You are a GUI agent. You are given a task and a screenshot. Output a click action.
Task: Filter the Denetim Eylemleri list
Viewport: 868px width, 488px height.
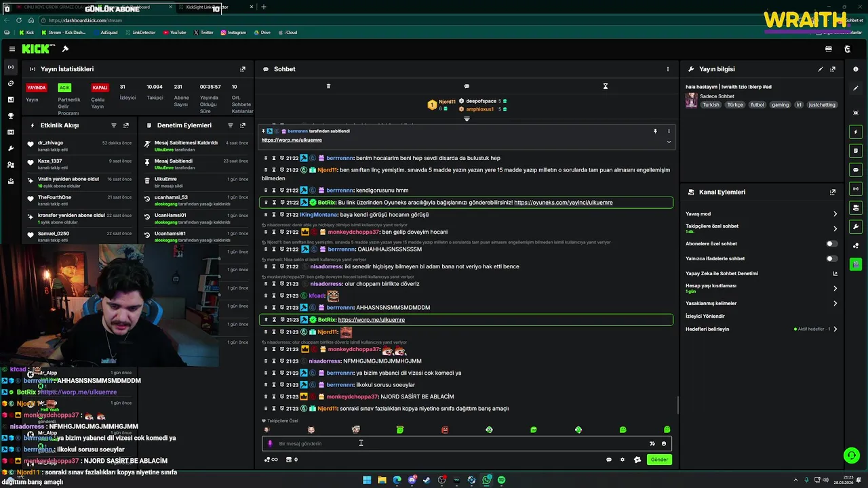point(230,125)
